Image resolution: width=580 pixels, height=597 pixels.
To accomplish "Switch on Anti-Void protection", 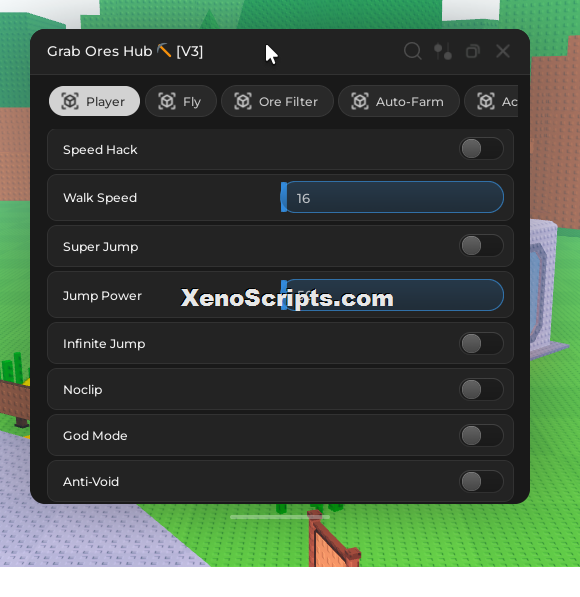I will point(481,482).
